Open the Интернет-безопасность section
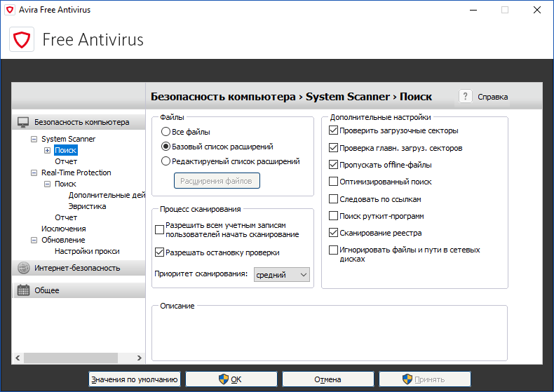 click(x=79, y=268)
